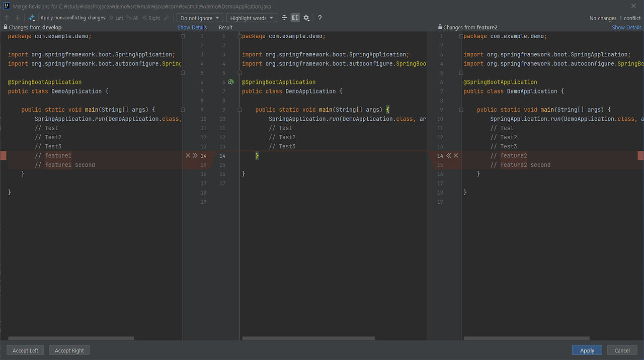The height and width of the screenshot is (360, 644).
Task: Toggle synchronize scrolling button
Action: [x=295, y=18]
